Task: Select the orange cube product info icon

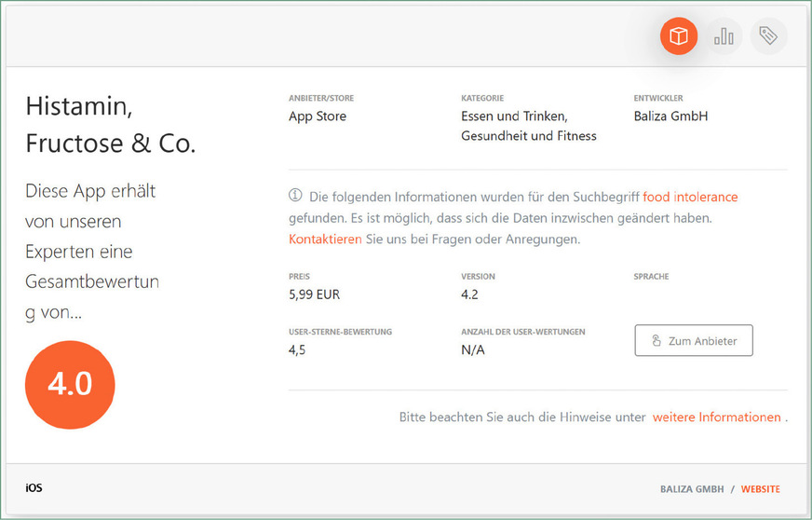Action: click(x=679, y=35)
